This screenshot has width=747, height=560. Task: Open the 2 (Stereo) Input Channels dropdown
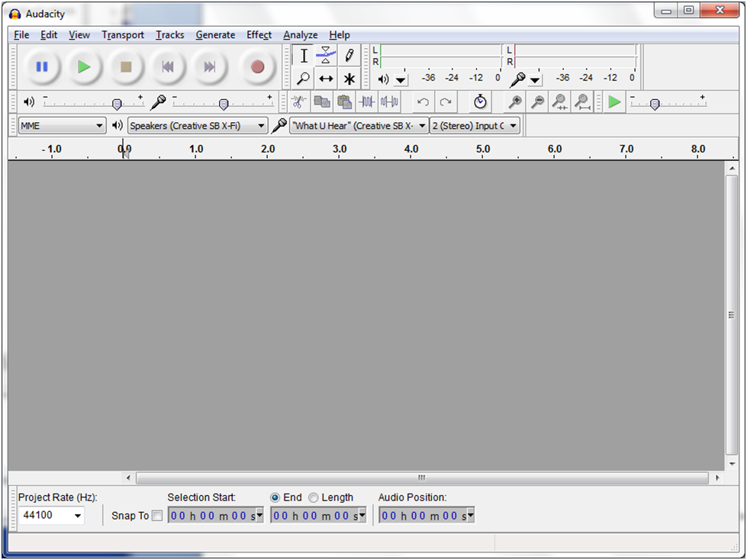pyautogui.click(x=475, y=126)
